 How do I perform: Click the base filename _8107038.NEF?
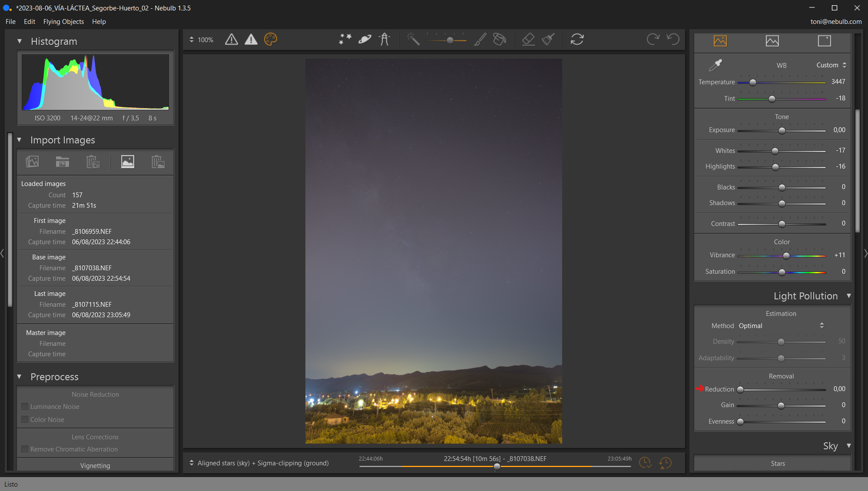click(x=92, y=268)
